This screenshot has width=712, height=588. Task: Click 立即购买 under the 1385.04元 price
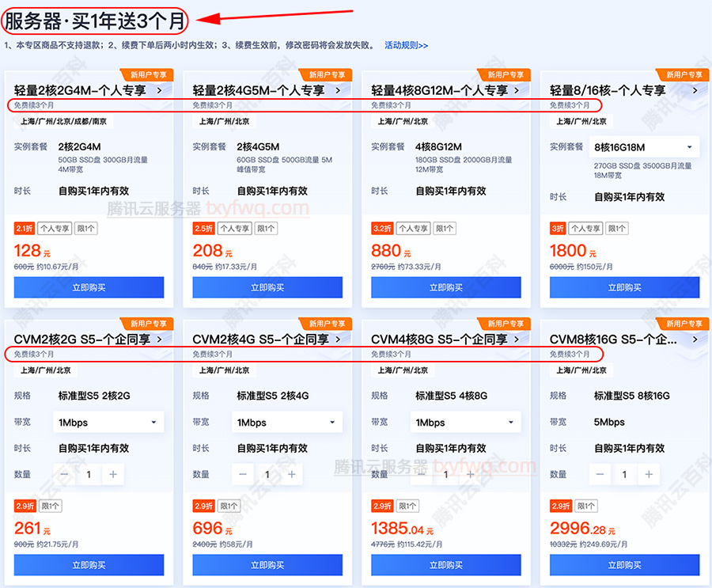pos(446,565)
